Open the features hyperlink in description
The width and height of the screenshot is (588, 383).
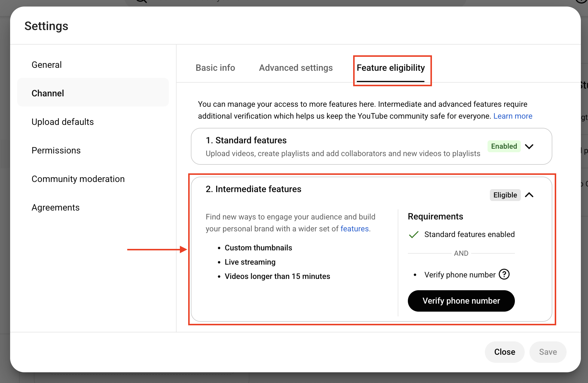[x=354, y=229]
